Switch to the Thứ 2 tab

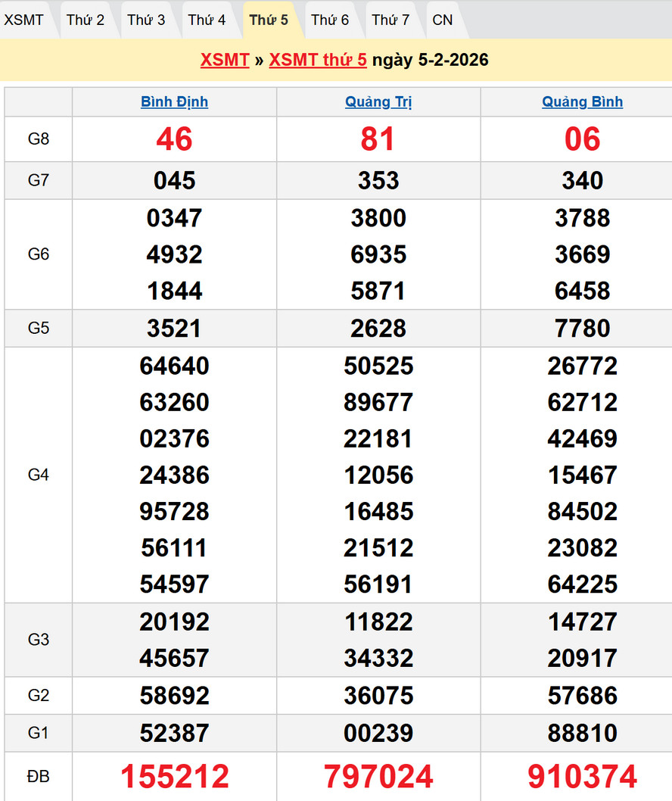[x=85, y=20]
